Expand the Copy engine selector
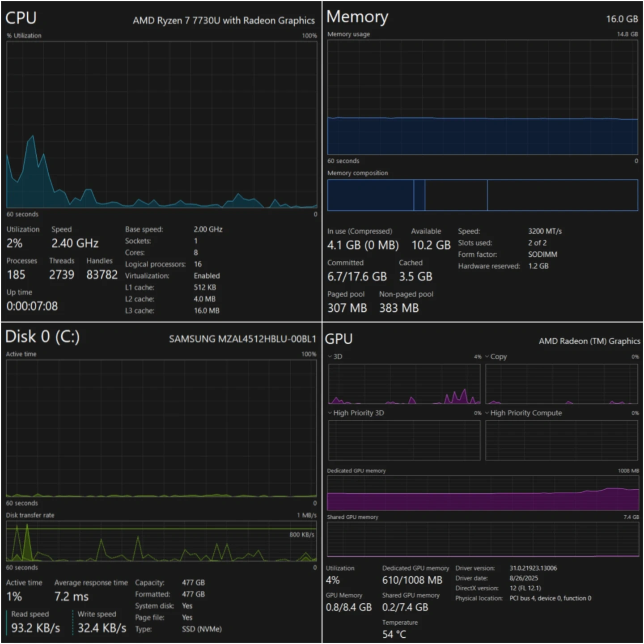This screenshot has height=644, width=644. click(x=487, y=356)
